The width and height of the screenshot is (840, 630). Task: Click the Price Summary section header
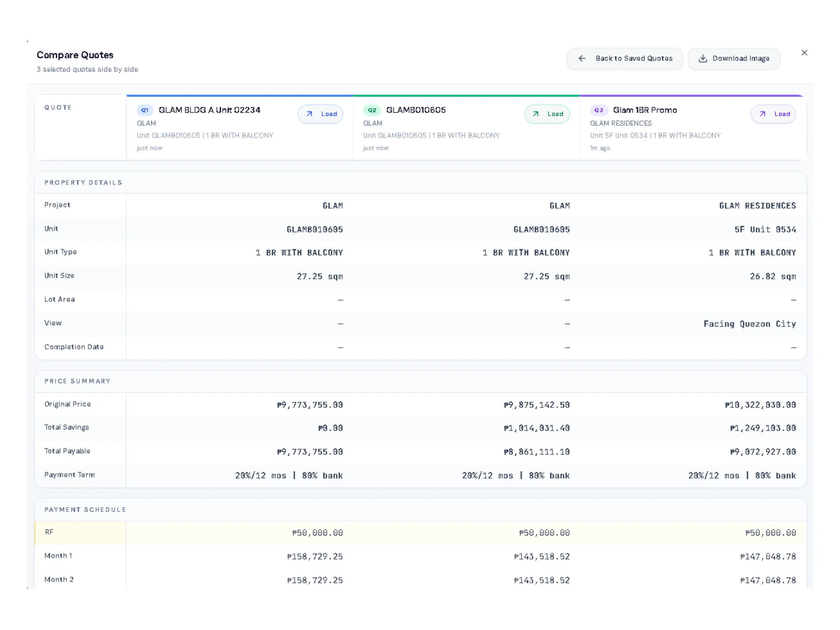[77, 381]
